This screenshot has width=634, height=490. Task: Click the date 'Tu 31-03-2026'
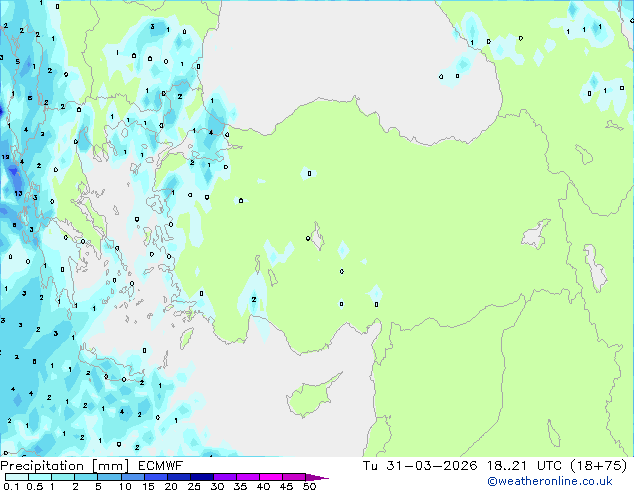420,466
